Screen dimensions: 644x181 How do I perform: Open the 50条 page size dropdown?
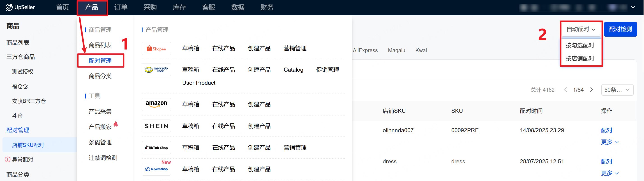click(617, 90)
